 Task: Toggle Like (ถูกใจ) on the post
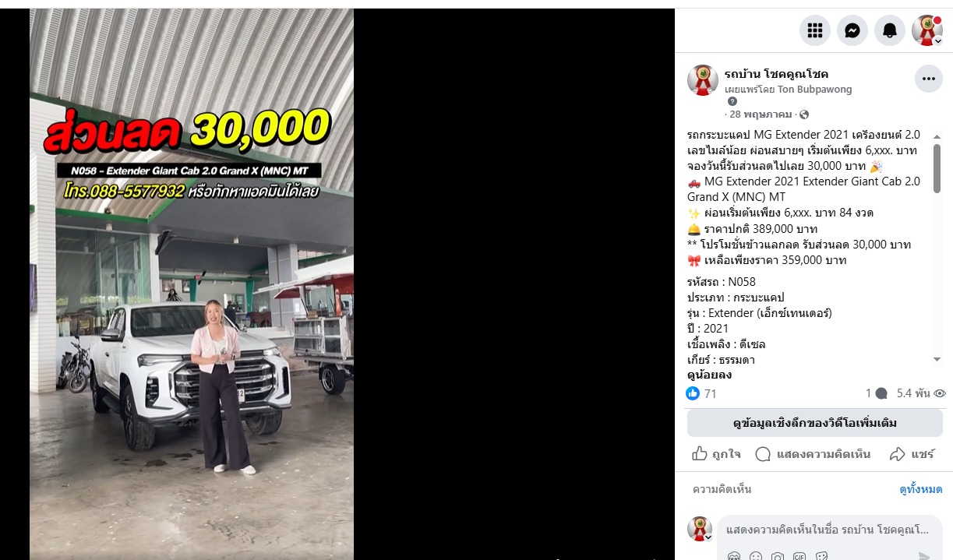[716, 454]
